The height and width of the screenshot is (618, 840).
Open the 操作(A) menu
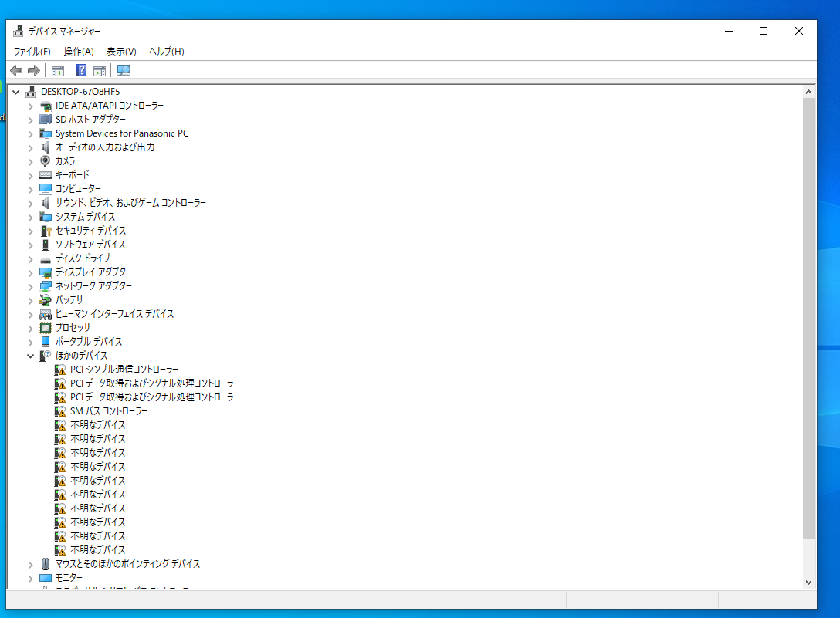coord(78,52)
